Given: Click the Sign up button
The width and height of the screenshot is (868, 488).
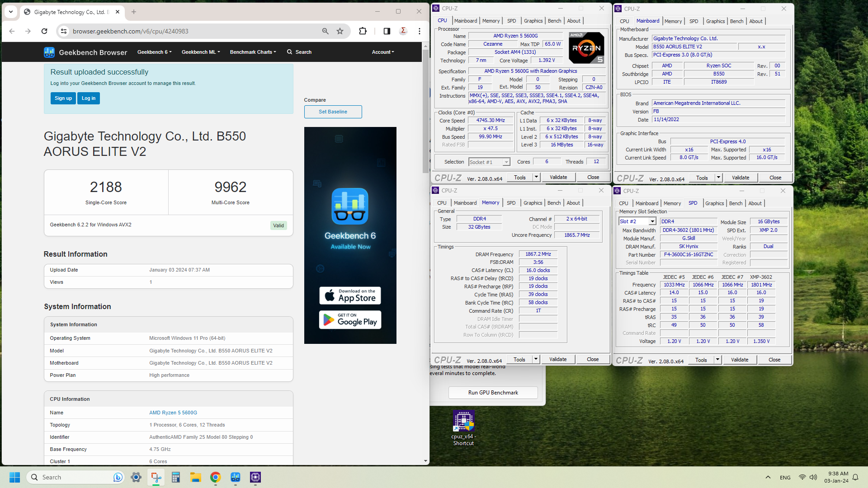Looking at the screenshot, I should tap(63, 98).
